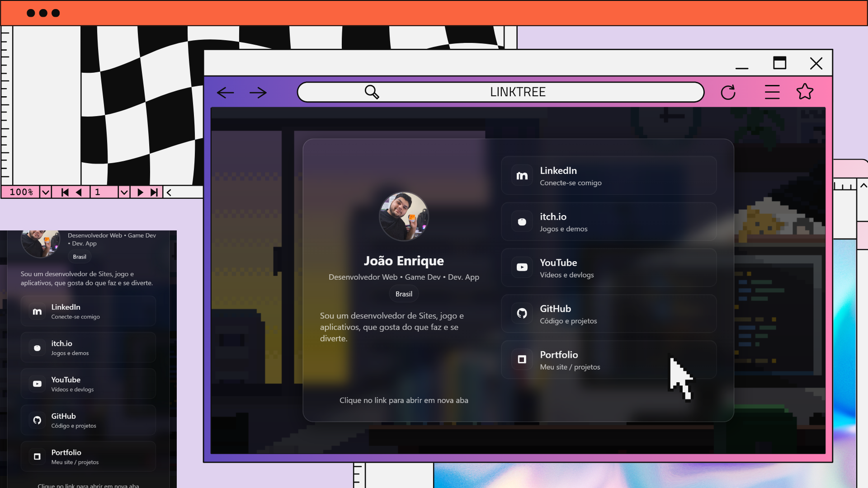Click the itch.io icon in the main card
This screenshot has width=868, height=488.
tap(522, 222)
